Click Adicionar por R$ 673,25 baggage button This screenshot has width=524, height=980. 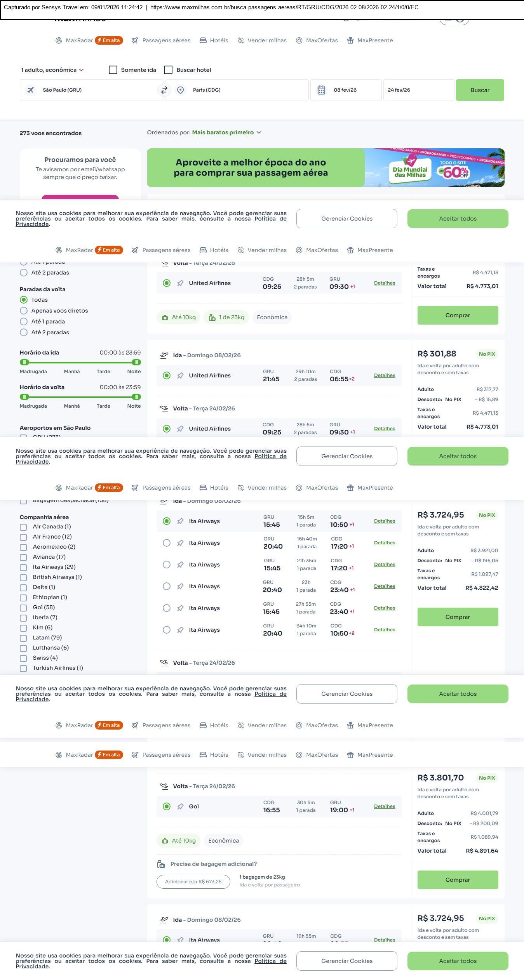point(193,881)
